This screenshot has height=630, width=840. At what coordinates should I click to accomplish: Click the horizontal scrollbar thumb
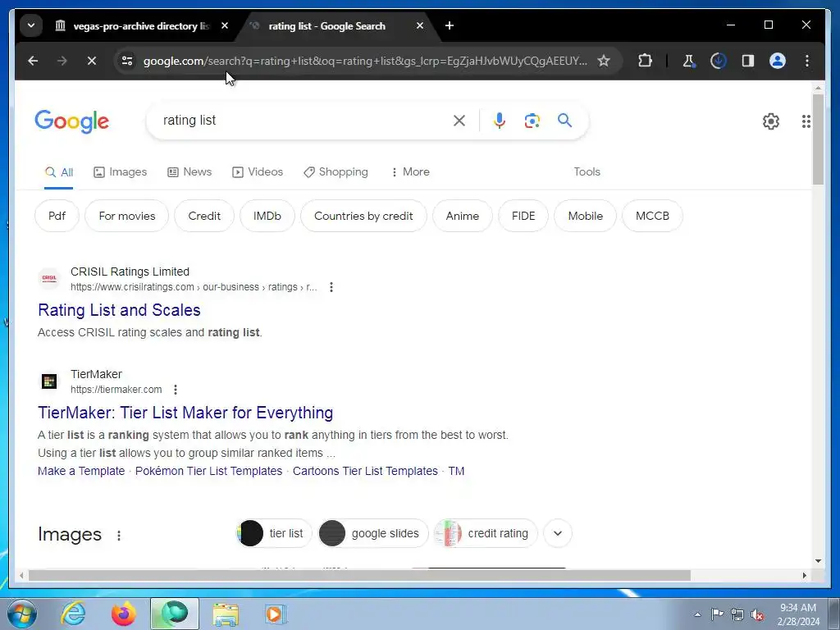pos(359,575)
